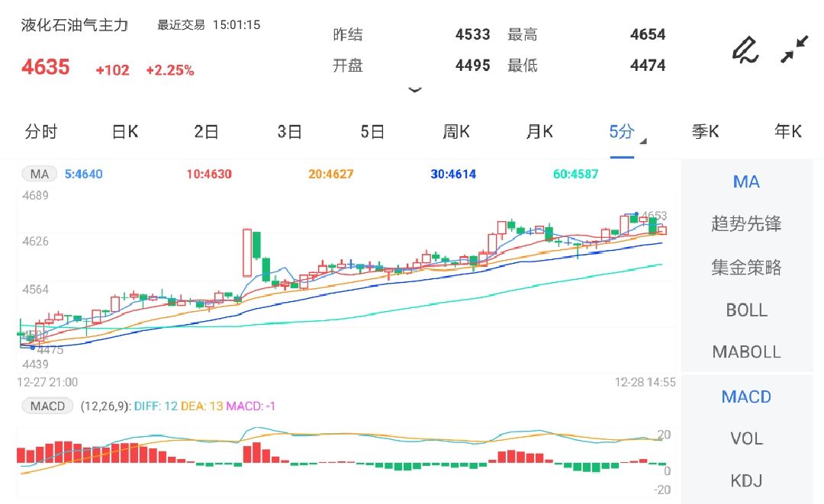Image resolution: width=824 pixels, height=504 pixels.
Task: Choose VOL in the sub-indicator sidebar
Action: pos(746,438)
